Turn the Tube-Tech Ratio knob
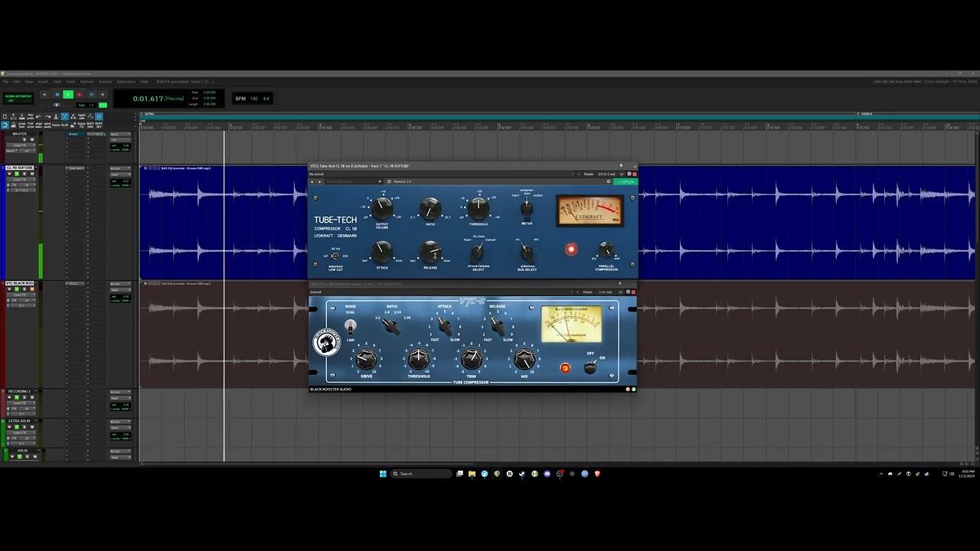The image size is (980, 551). coord(430,207)
